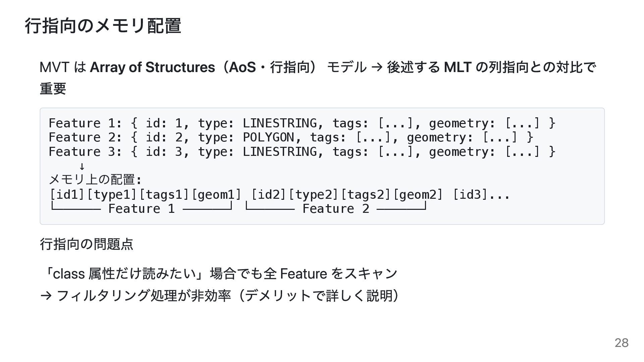Click the Feature 2 bracket label
This screenshot has width=644, height=362.
(335, 209)
